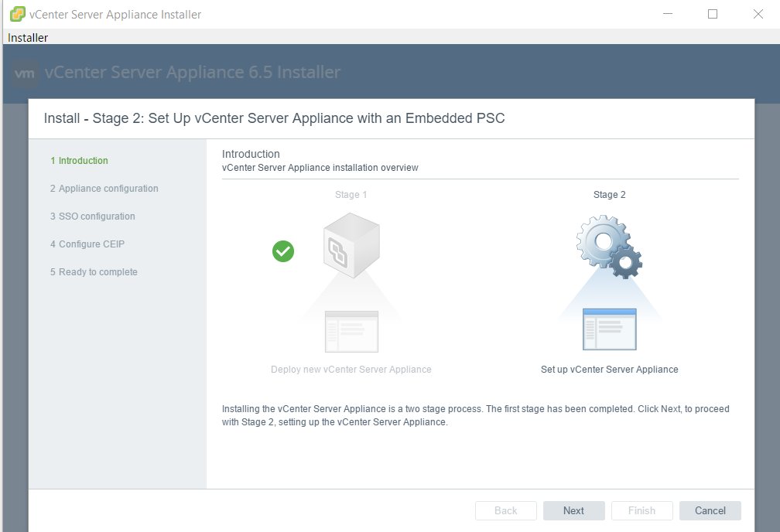Click 'vCenter Server Appliance installation overview' subtitle
The height and width of the screenshot is (532, 780).
(x=320, y=168)
